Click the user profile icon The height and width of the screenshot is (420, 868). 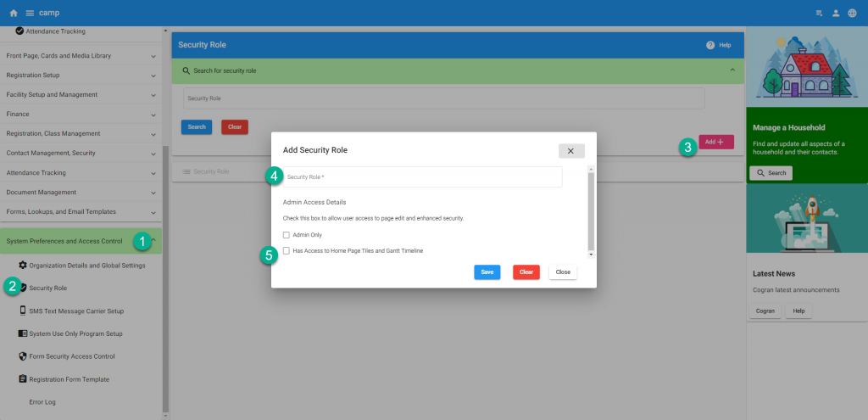tap(836, 13)
